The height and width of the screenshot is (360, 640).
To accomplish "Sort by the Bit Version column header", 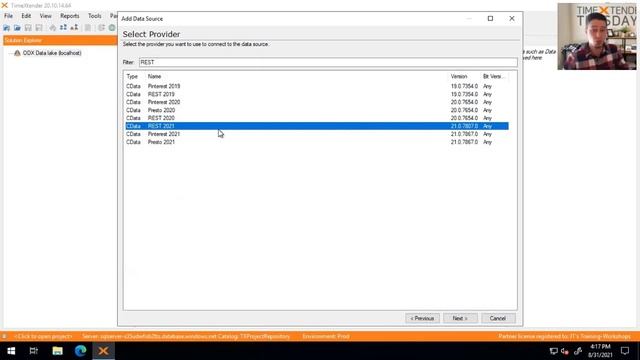I will tap(493, 76).
